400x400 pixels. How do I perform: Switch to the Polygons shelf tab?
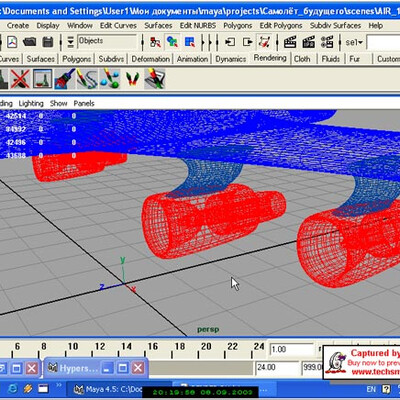(76, 59)
